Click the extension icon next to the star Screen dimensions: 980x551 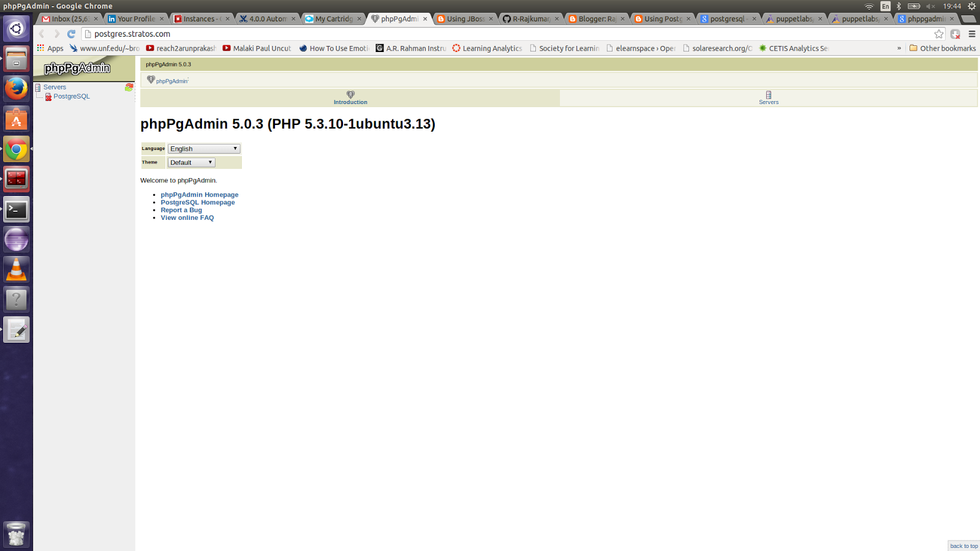[x=956, y=34]
